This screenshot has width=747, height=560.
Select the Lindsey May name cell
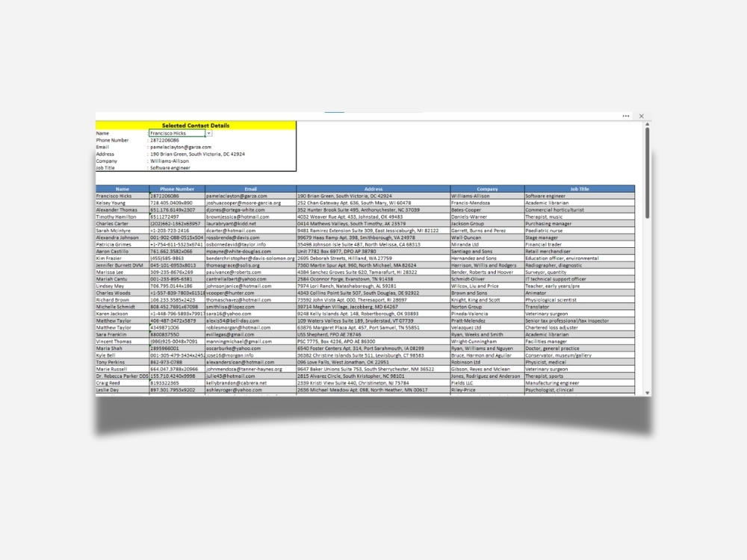click(123, 286)
